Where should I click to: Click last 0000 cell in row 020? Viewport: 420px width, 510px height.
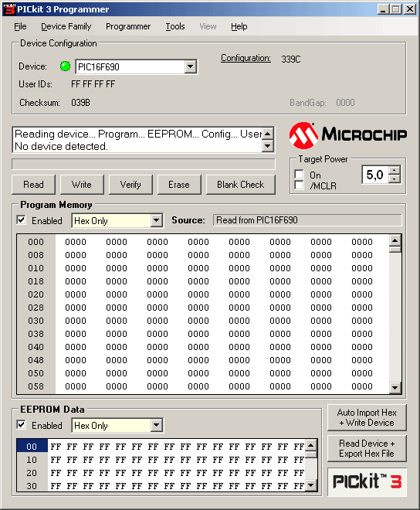click(x=362, y=294)
